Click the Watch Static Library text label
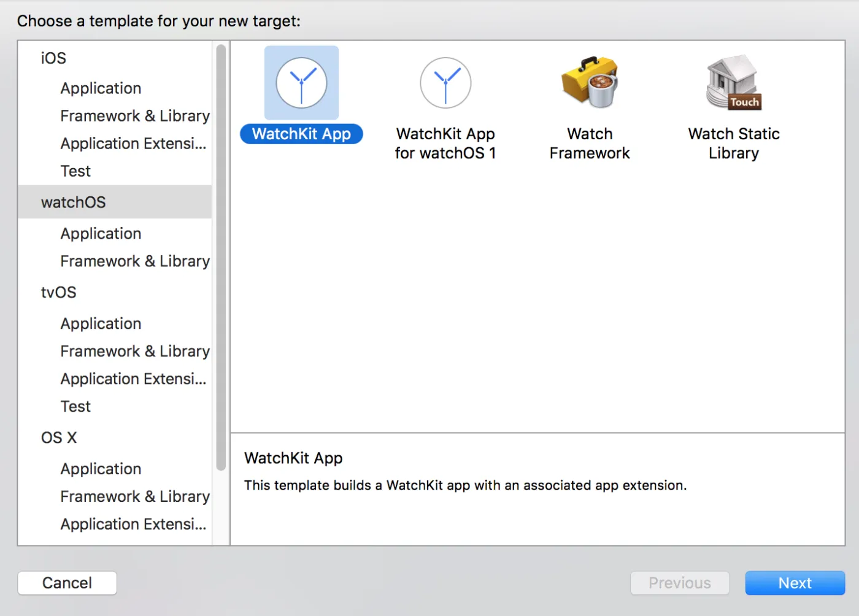This screenshot has height=616, width=859. pyautogui.click(x=734, y=144)
